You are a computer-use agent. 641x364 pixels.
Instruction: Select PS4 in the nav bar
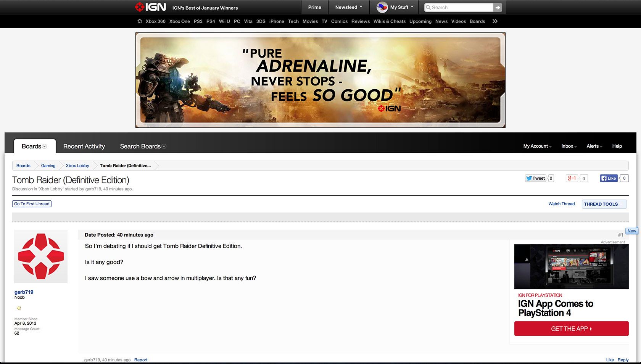(211, 21)
